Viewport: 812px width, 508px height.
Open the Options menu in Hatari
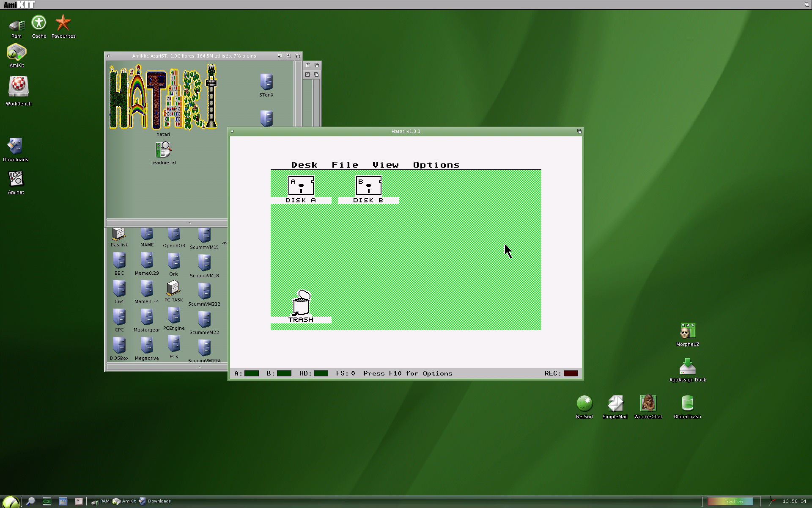(436, 165)
